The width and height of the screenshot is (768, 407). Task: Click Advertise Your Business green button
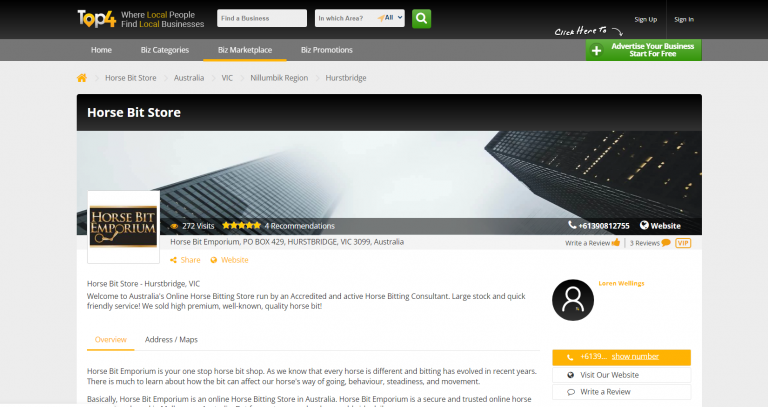[x=643, y=50]
